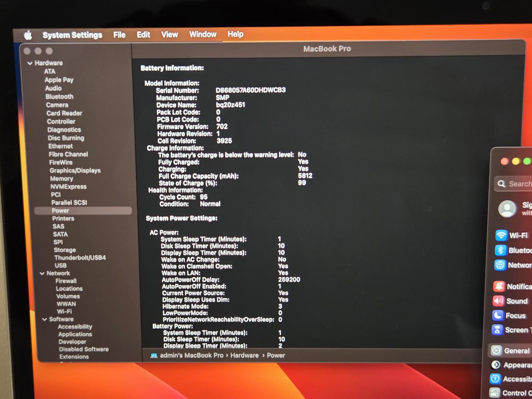Open the Window menu

202,34
